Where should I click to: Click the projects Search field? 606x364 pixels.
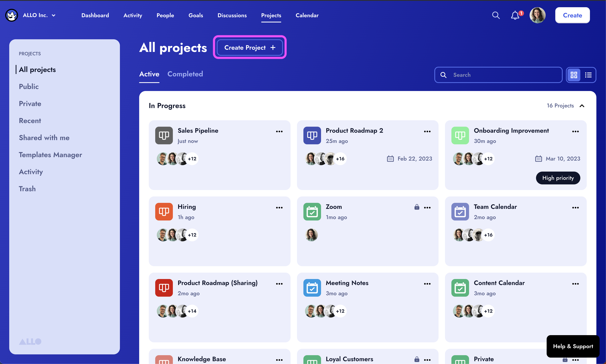[x=501, y=75]
